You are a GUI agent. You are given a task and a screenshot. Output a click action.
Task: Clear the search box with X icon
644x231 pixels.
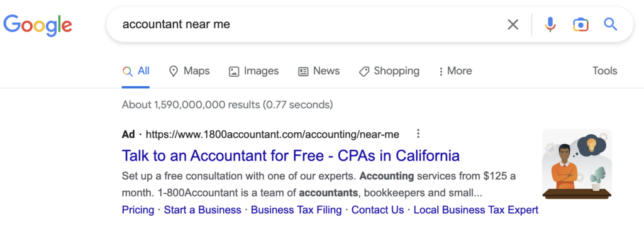coord(513,25)
